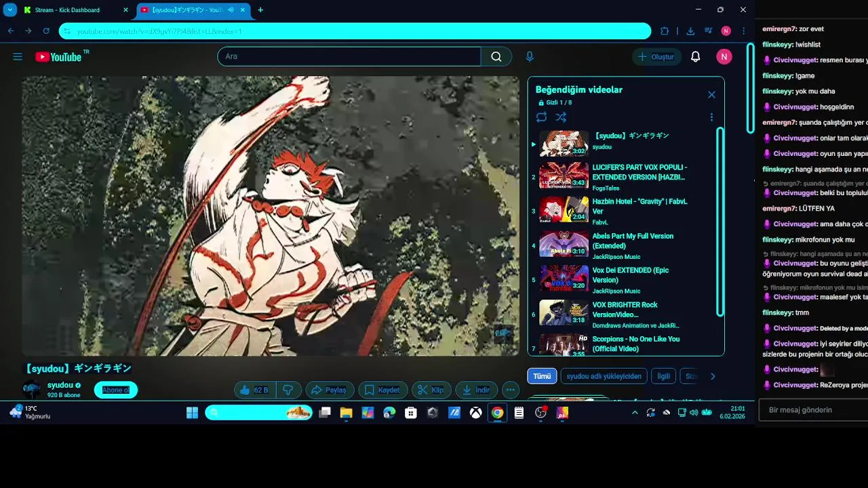
Task: Reload the page
Action: [x=46, y=31]
